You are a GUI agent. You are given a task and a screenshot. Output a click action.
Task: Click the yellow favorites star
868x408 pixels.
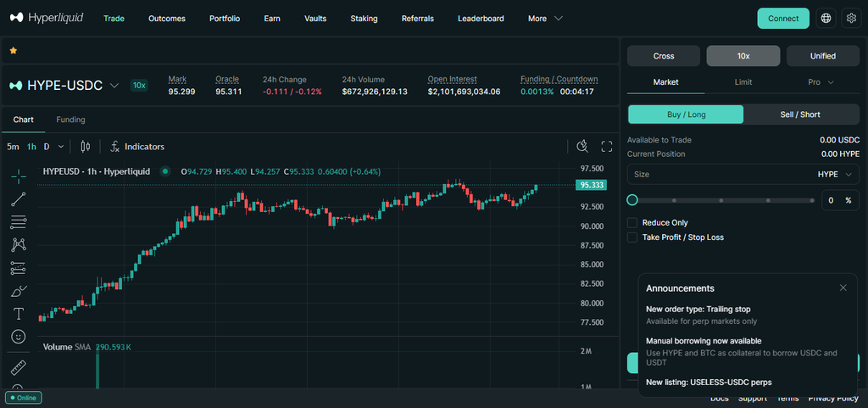click(14, 50)
